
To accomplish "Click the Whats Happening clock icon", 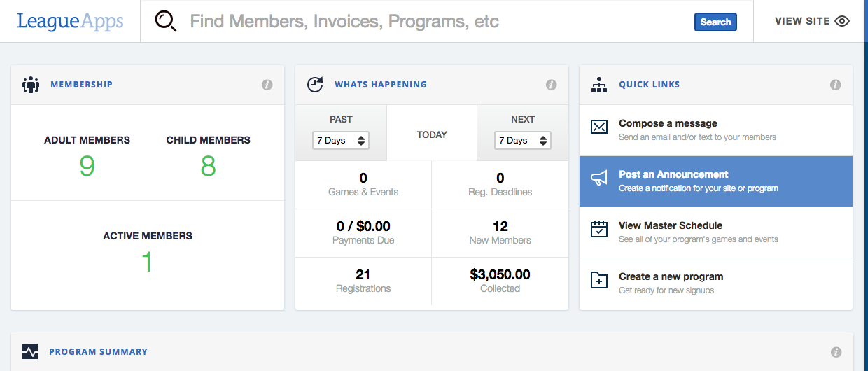I will [315, 85].
